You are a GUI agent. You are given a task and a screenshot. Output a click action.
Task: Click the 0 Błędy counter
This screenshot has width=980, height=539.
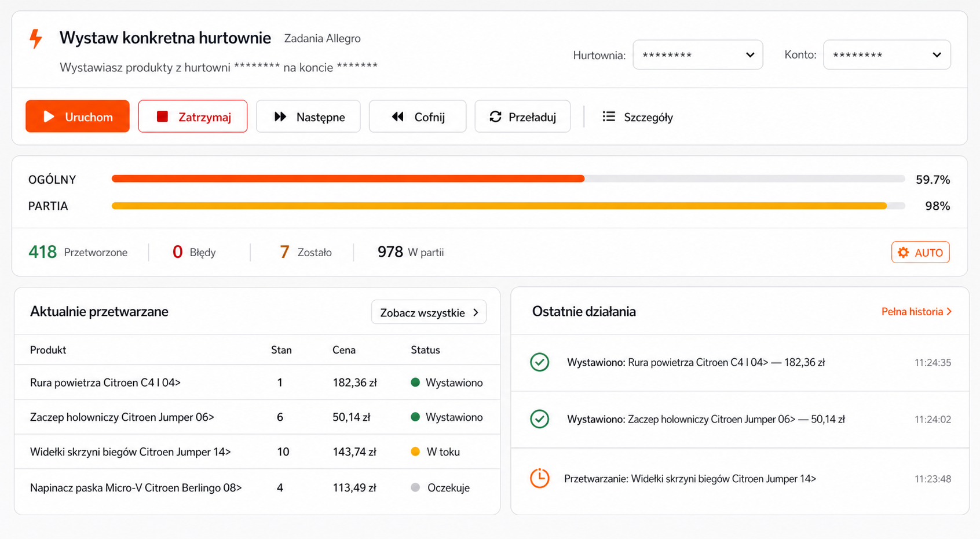pos(194,252)
